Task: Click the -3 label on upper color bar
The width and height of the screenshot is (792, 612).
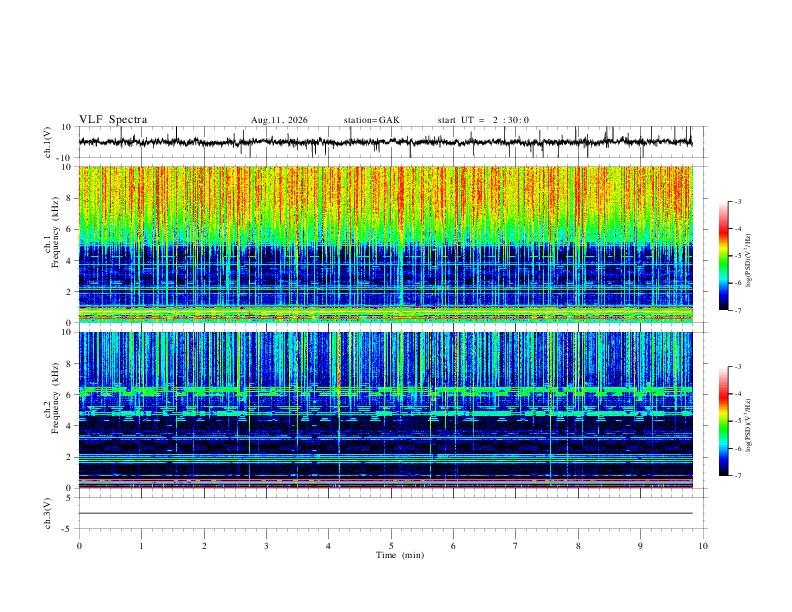Action: click(737, 201)
